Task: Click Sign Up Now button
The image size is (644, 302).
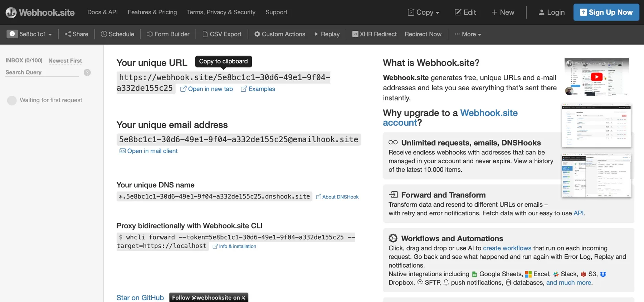Action: 606,12
